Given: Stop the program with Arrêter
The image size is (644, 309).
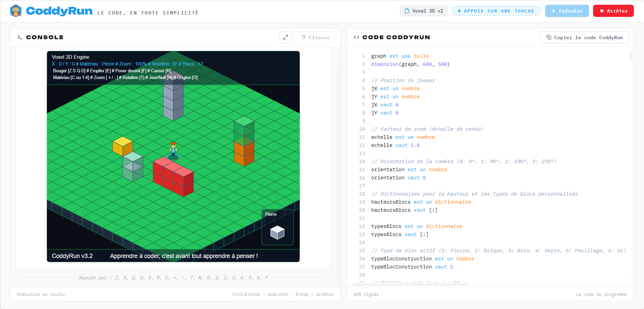Looking at the screenshot, I should point(613,11).
